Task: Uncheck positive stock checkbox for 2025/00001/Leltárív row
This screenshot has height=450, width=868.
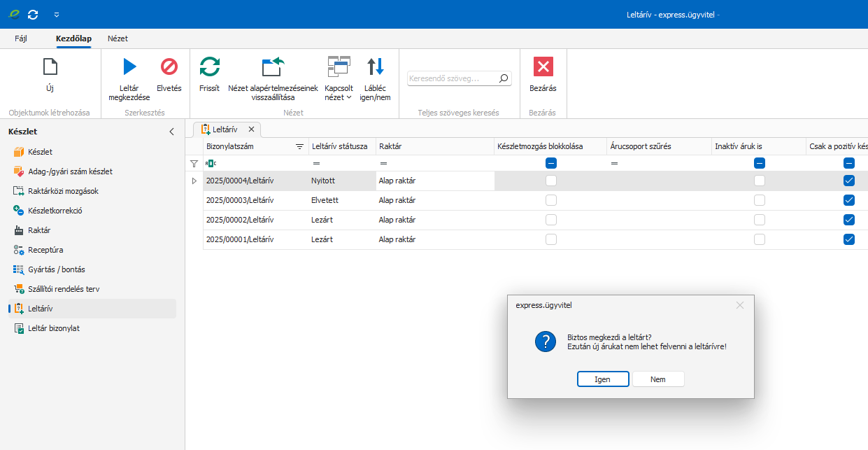Action: (x=849, y=239)
